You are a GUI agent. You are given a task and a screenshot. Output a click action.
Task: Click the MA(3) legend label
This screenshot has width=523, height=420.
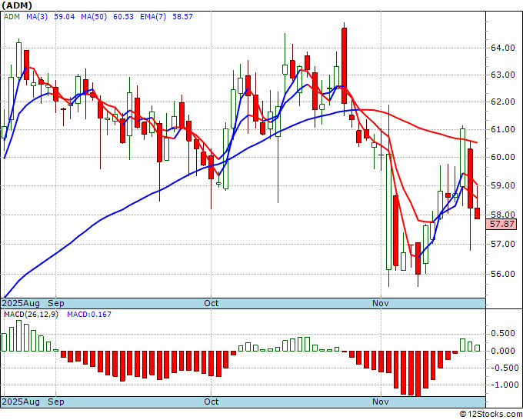[37, 17]
